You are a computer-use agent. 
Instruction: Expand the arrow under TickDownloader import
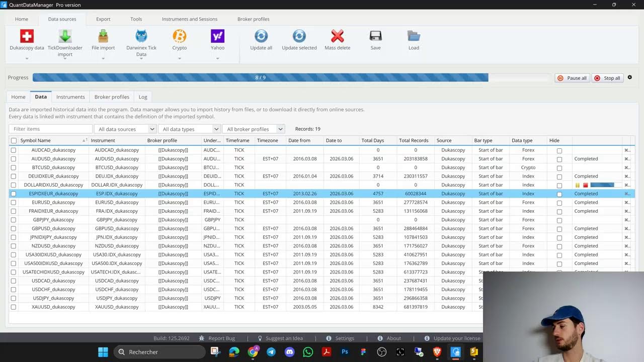pyautogui.click(x=65, y=58)
